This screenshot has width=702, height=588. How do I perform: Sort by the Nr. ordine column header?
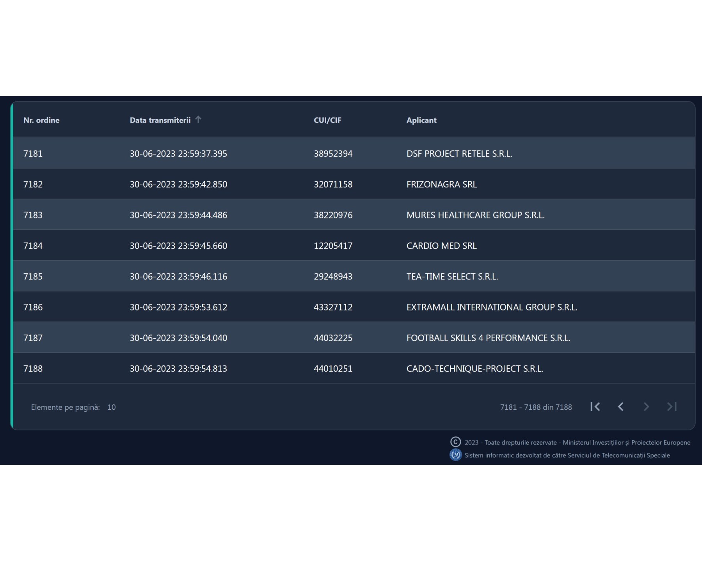(x=41, y=120)
